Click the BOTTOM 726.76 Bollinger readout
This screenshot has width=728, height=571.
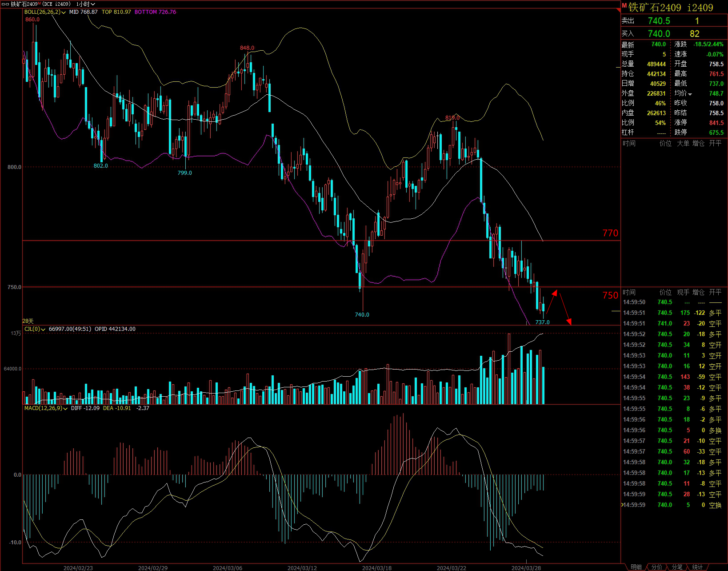point(155,12)
